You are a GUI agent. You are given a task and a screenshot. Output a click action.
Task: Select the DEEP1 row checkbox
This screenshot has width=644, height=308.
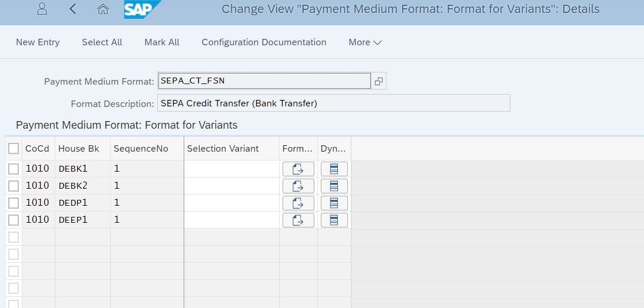[14, 220]
